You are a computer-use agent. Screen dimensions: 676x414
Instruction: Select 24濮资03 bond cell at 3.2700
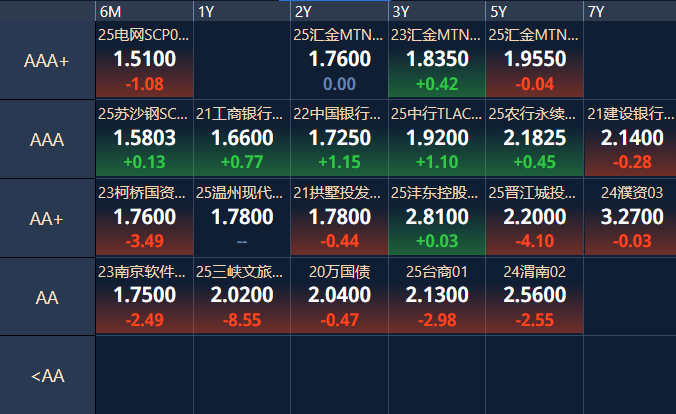[x=631, y=218]
